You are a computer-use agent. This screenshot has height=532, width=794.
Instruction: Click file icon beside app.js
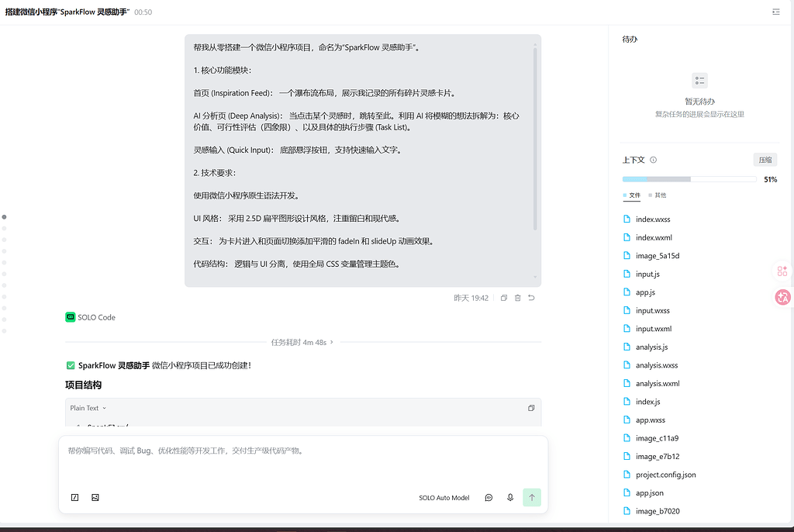click(627, 292)
